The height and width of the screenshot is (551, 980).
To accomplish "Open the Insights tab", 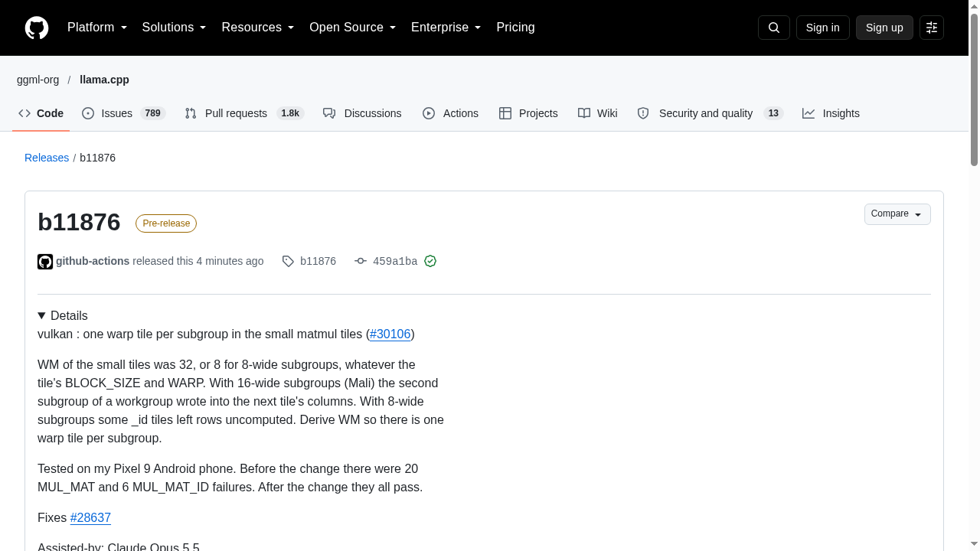I will (831, 113).
